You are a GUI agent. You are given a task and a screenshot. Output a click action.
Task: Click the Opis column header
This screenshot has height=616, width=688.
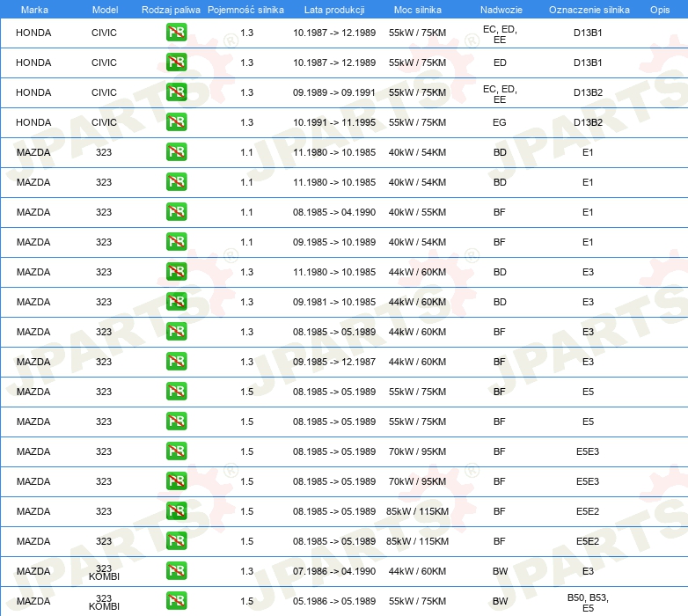[660, 10]
